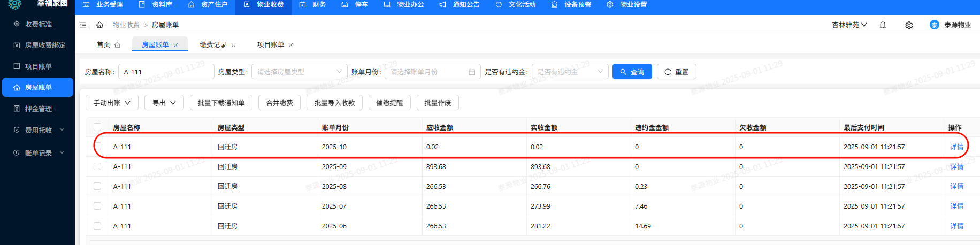Open the 财务 top menu
The image size is (980, 245).
pos(313,5)
